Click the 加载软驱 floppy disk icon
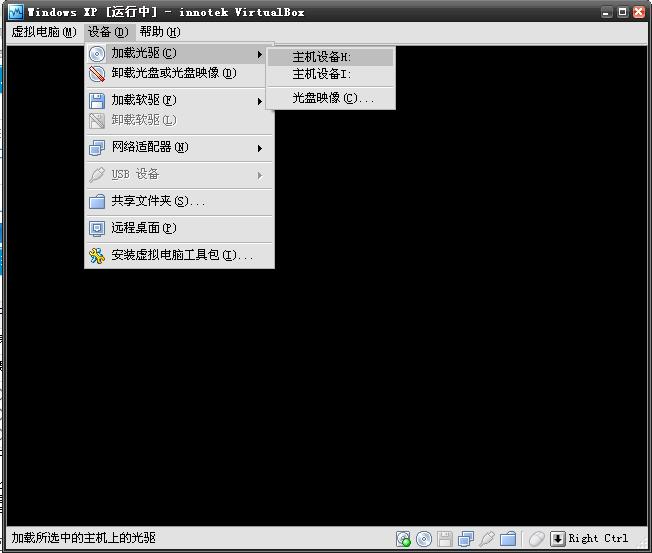This screenshot has width=652, height=553. [97, 101]
